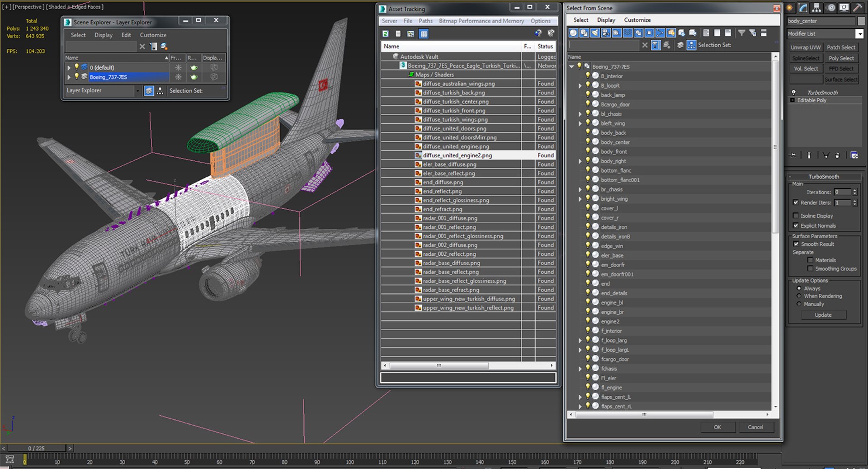Expand the B_loopR tree node
This screenshot has height=469, width=868.
click(x=580, y=85)
